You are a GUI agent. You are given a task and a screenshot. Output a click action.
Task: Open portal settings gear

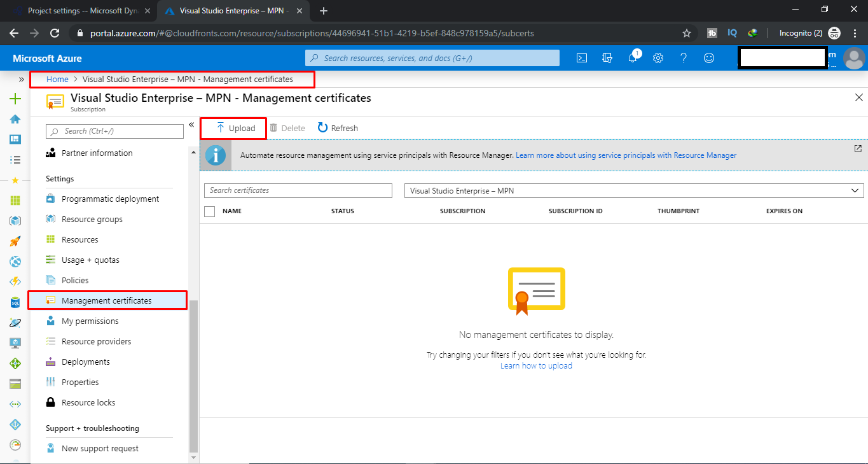(x=658, y=58)
